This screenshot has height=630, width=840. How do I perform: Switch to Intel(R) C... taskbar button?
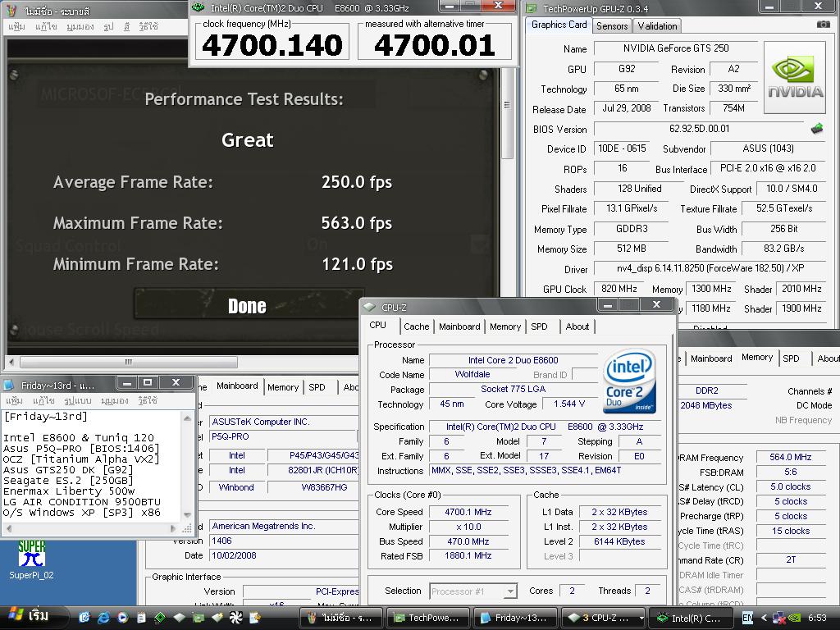[692, 618]
